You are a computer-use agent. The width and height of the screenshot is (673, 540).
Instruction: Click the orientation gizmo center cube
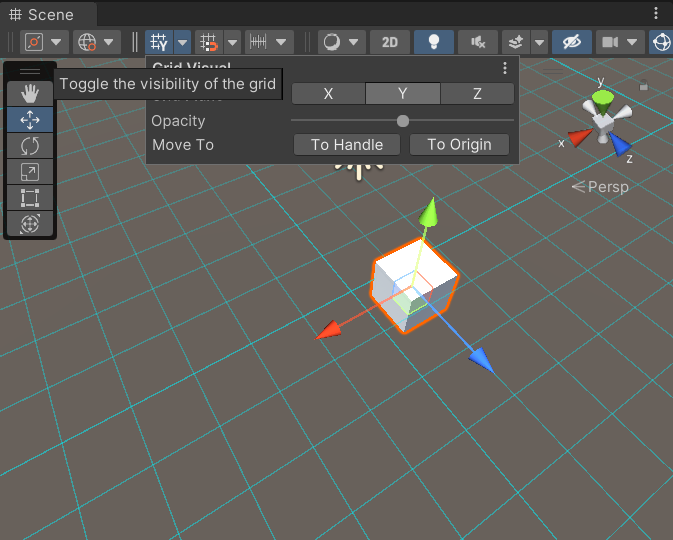(603, 124)
